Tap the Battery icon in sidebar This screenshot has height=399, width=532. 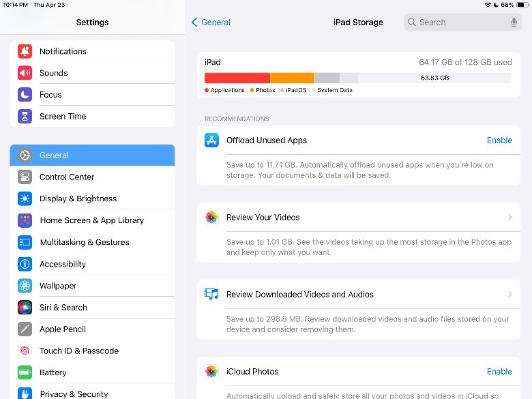point(25,372)
